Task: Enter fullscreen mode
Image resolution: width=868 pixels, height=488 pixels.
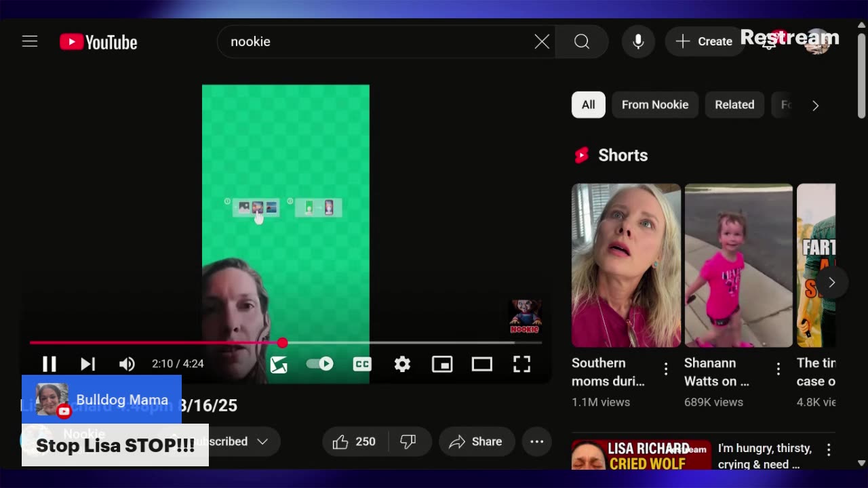Action: [x=521, y=364]
